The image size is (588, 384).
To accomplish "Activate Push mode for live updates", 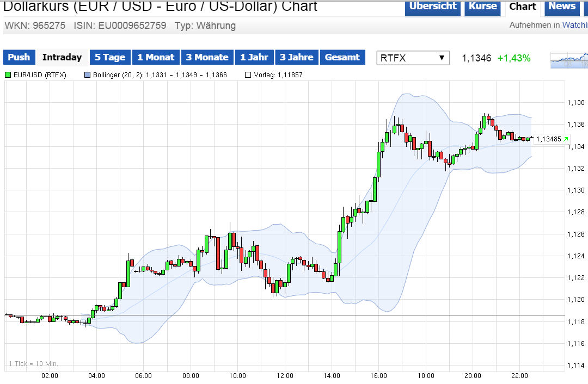I will click(x=19, y=57).
